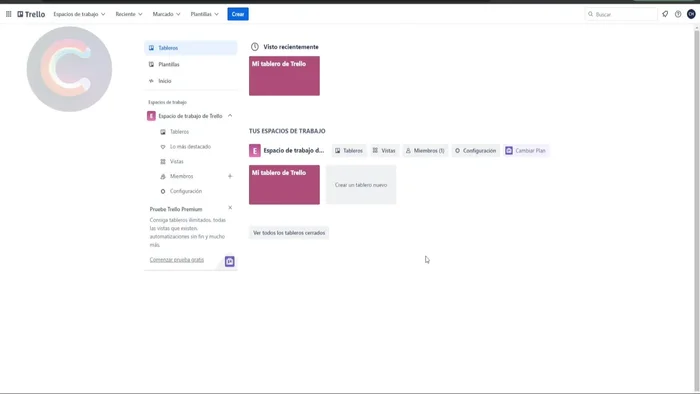700x394 pixels.
Task: Click Espacio de trabajo de Trello sidebar label
Action: pos(190,116)
